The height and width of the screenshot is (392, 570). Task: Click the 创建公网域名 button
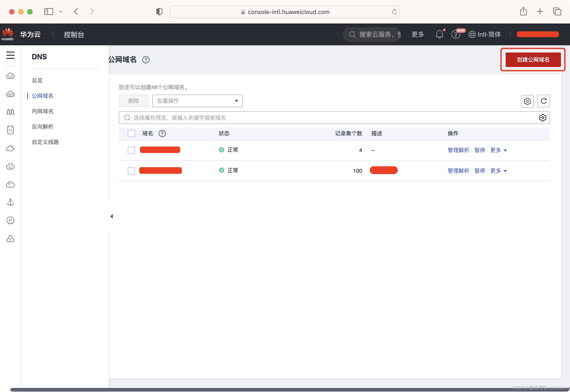pos(533,60)
